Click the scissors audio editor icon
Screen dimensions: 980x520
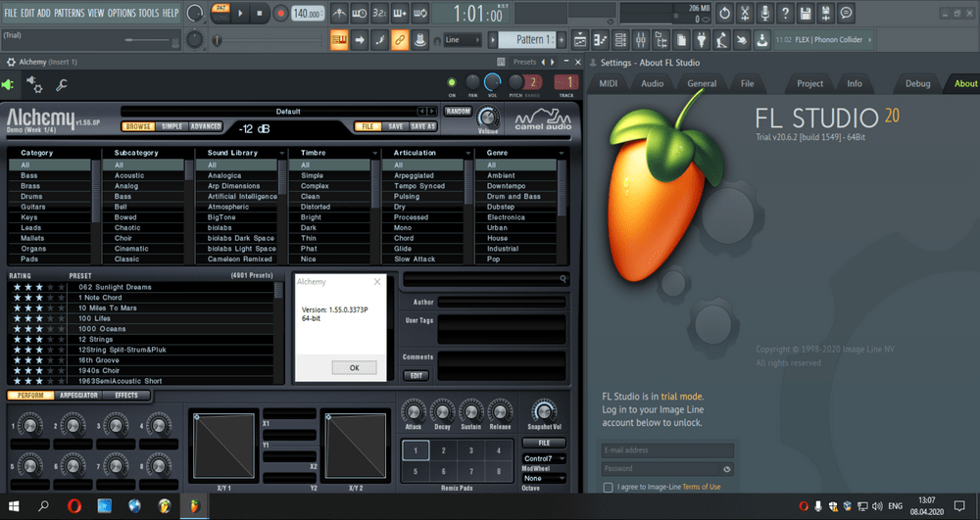pos(745,13)
